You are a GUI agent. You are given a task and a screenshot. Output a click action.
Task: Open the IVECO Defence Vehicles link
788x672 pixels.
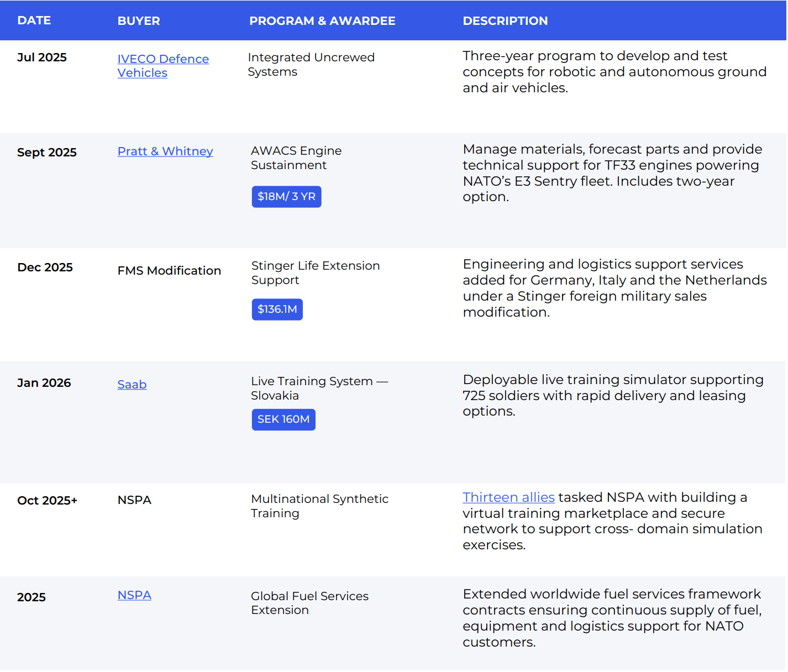pos(163,66)
